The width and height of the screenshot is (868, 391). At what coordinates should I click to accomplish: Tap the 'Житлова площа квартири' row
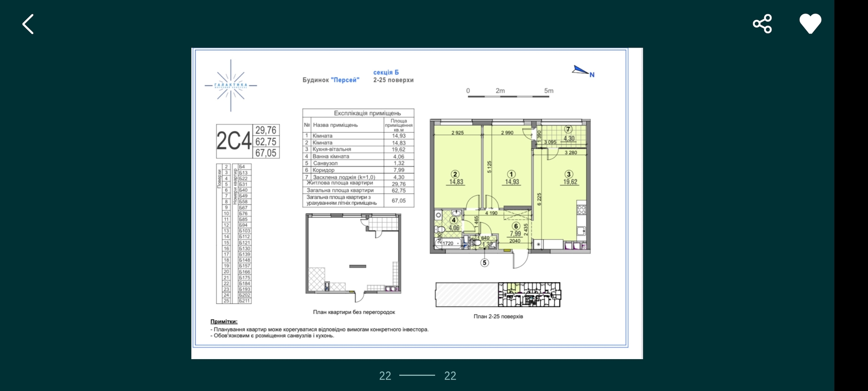tap(358, 183)
